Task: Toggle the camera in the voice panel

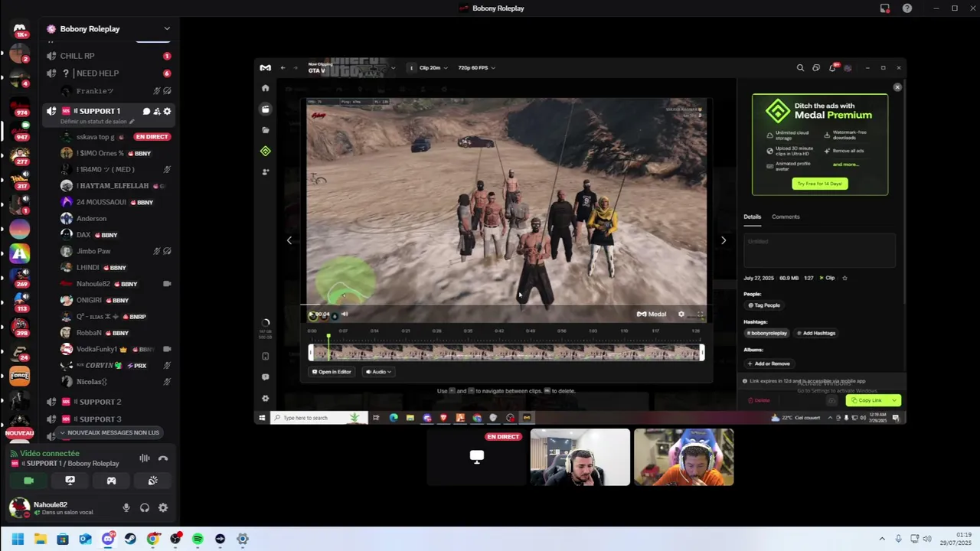Action: 29,481
